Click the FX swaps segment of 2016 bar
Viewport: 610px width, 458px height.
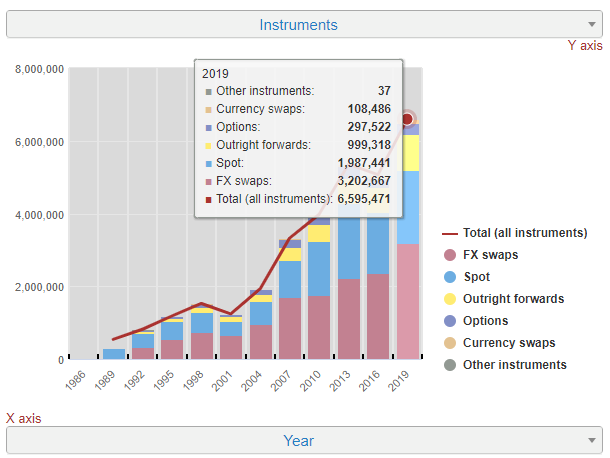378,316
